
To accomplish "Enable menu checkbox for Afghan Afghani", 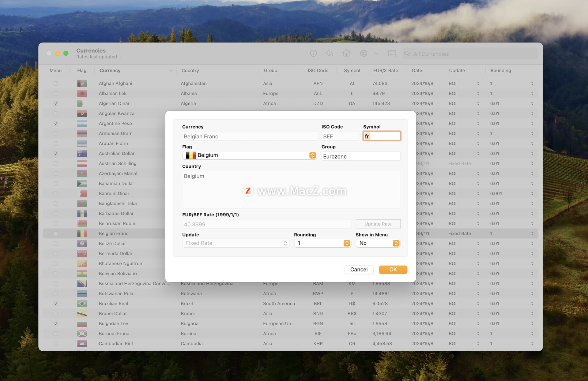I will pos(55,83).
